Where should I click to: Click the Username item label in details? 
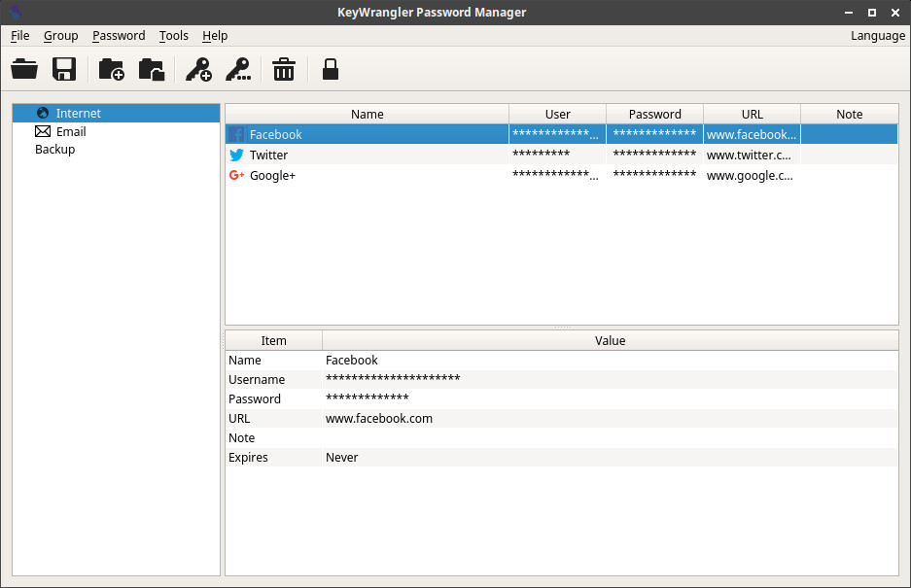pos(257,379)
